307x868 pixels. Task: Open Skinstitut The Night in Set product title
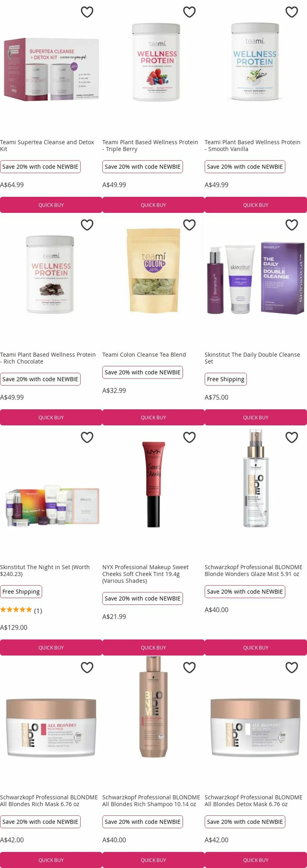point(45,571)
